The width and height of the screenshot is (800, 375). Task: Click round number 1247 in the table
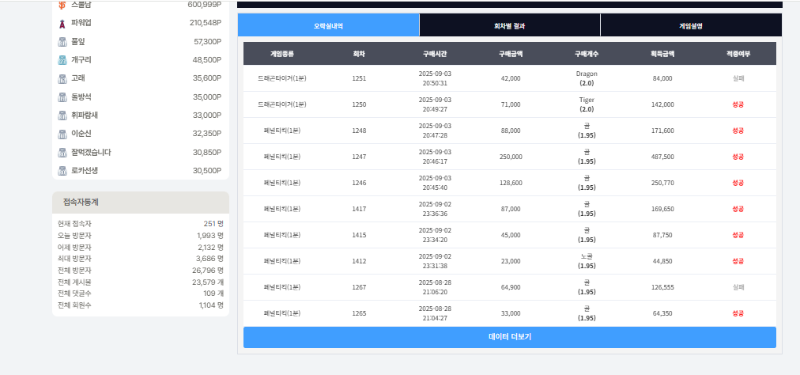point(359,157)
